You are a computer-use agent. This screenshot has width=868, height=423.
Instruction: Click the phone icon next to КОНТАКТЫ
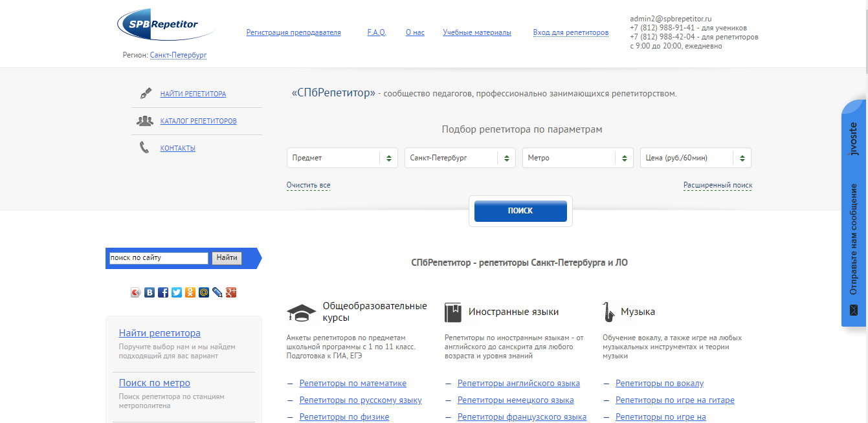[144, 147]
